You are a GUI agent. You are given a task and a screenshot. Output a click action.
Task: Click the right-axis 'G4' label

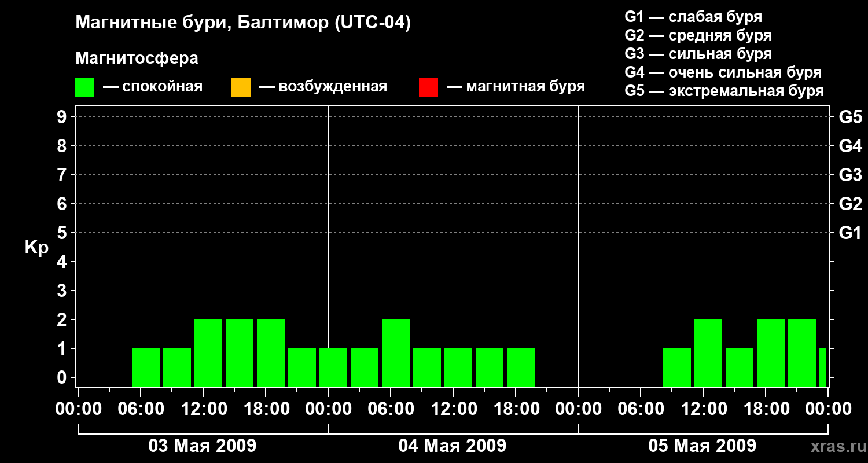click(850, 146)
